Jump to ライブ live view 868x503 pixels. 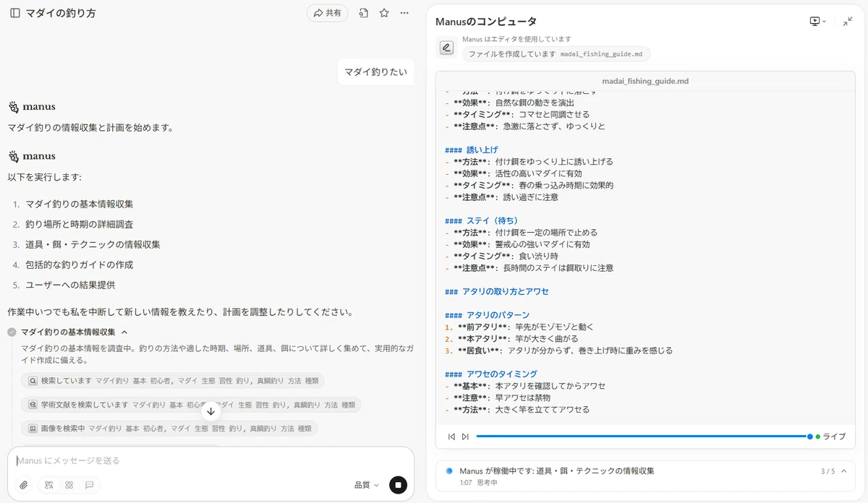tap(830, 437)
